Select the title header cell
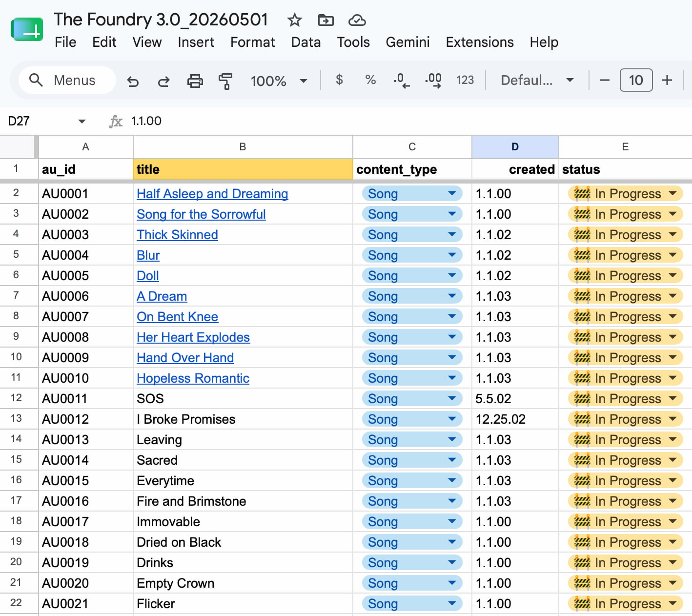This screenshot has height=616, width=692. click(x=243, y=169)
